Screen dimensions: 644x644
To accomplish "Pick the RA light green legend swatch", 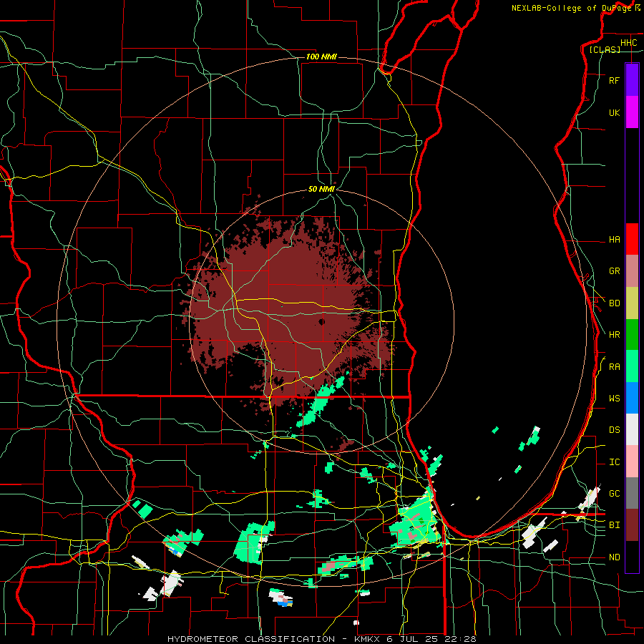I will 632,366.
